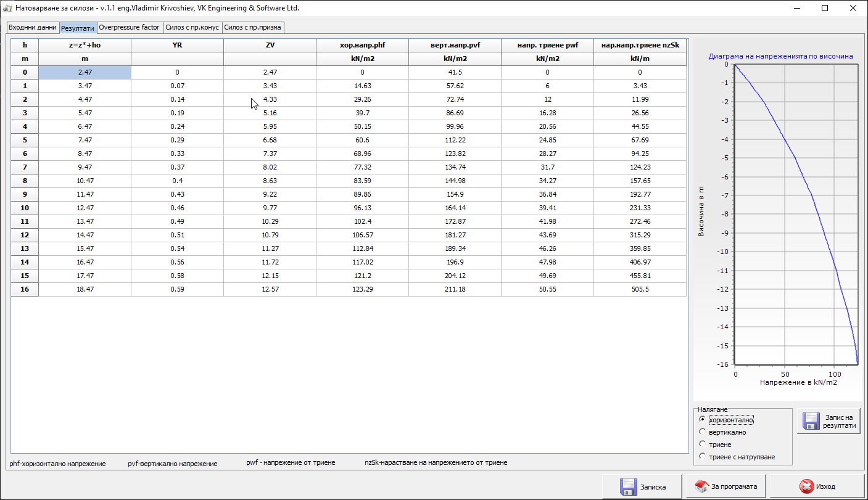868x500 pixels.
Task: Click the хор.напр.phf column header
Action: coord(362,45)
